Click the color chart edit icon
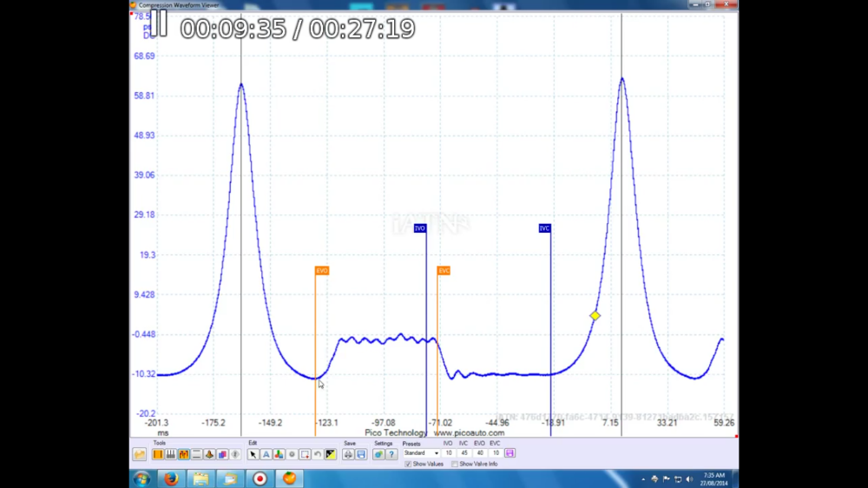 coord(279,454)
